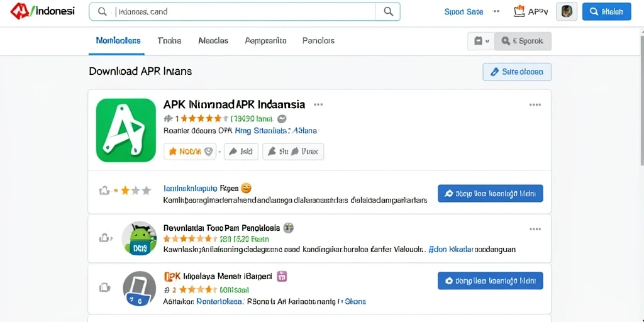
Task: Select the 'Nonhleolers' active tab
Action: pyautogui.click(x=118, y=41)
